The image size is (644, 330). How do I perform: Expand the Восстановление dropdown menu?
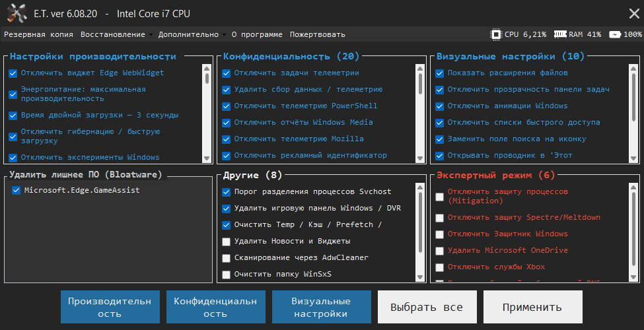(116, 34)
